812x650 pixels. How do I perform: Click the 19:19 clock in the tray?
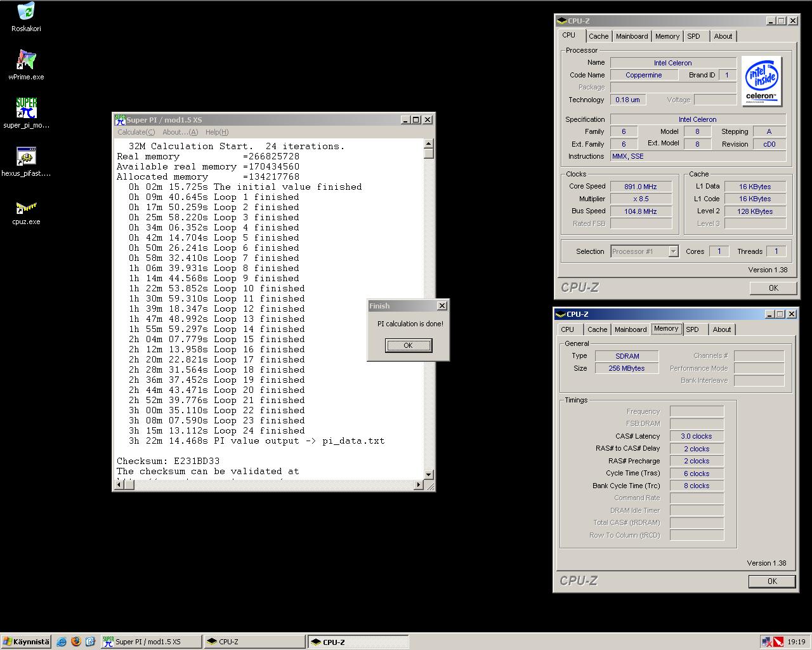[x=796, y=642]
